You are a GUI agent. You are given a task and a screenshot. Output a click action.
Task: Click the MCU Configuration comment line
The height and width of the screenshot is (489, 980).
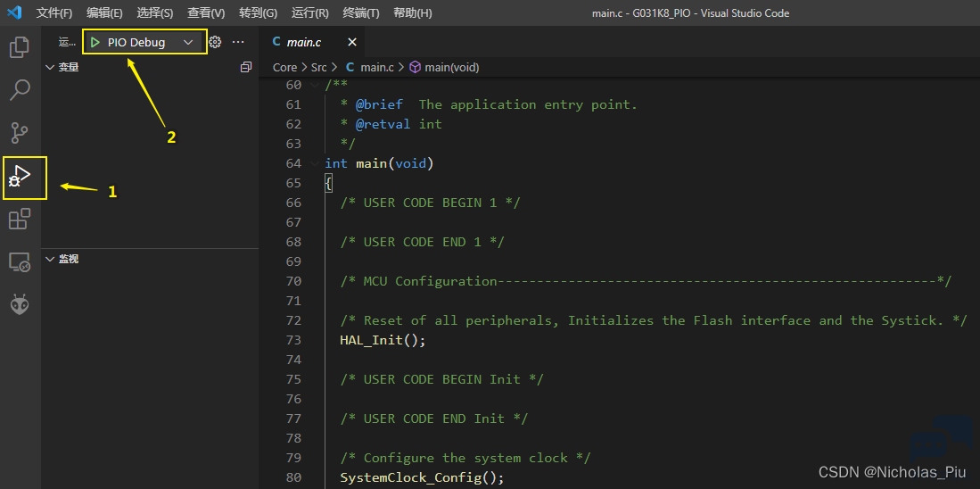point(646,281)
